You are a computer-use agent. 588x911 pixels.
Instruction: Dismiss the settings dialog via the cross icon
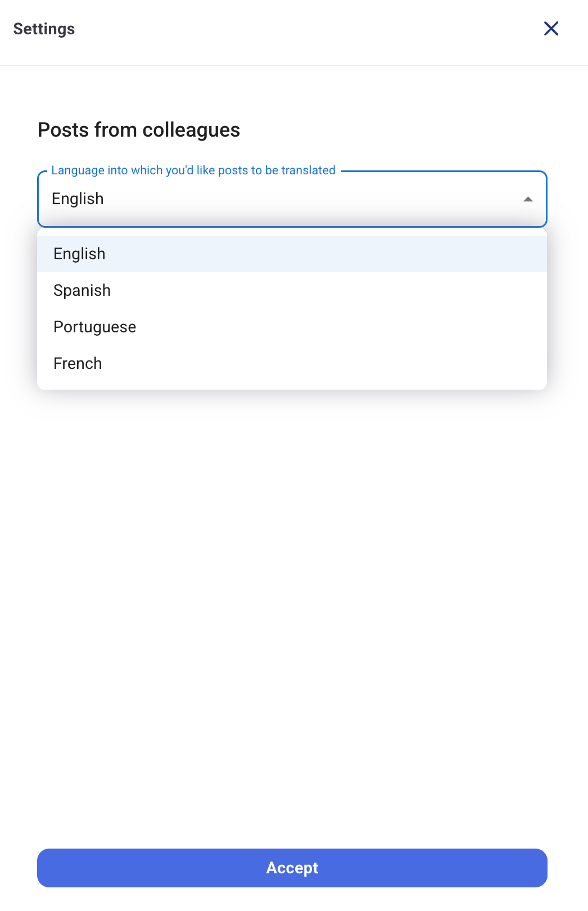click(x=551, y=29)
